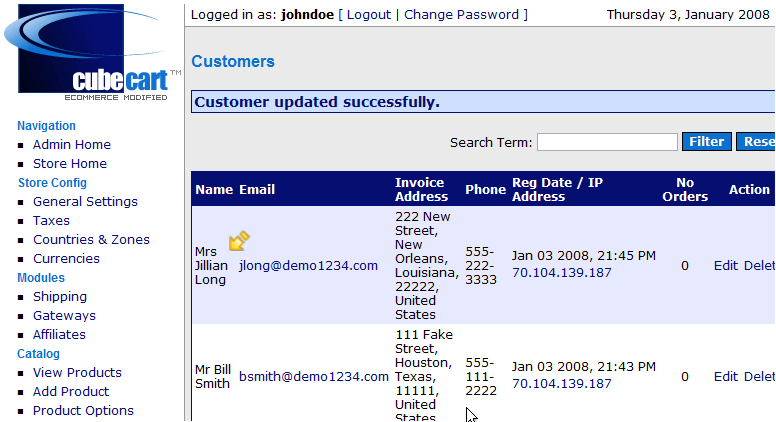Open Gateways modules page

[x=64, y=316]
